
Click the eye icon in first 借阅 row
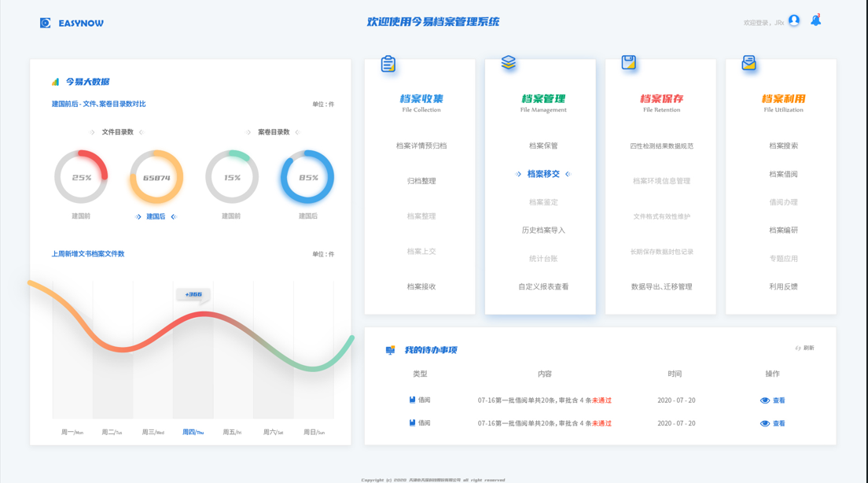click(765, 400)
